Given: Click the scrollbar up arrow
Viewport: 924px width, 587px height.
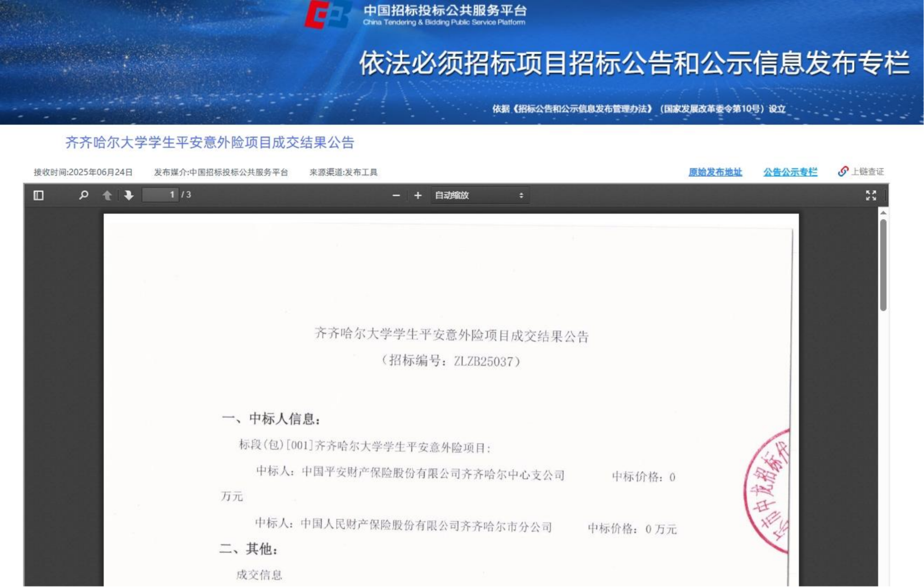Looking at the screenshot, I should pos(883,213).
